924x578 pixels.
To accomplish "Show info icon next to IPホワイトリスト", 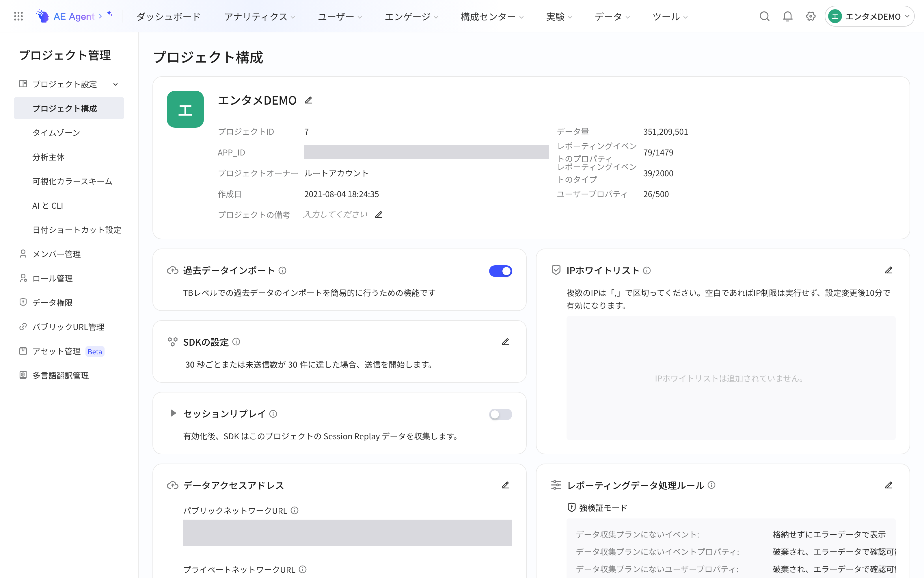I will pyautogui.click(x=647, y=270).
